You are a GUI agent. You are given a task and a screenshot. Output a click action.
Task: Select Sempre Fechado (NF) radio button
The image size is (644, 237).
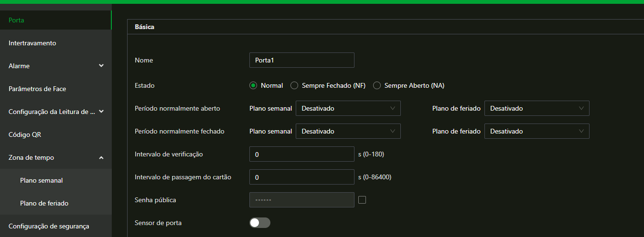(294, 85)
